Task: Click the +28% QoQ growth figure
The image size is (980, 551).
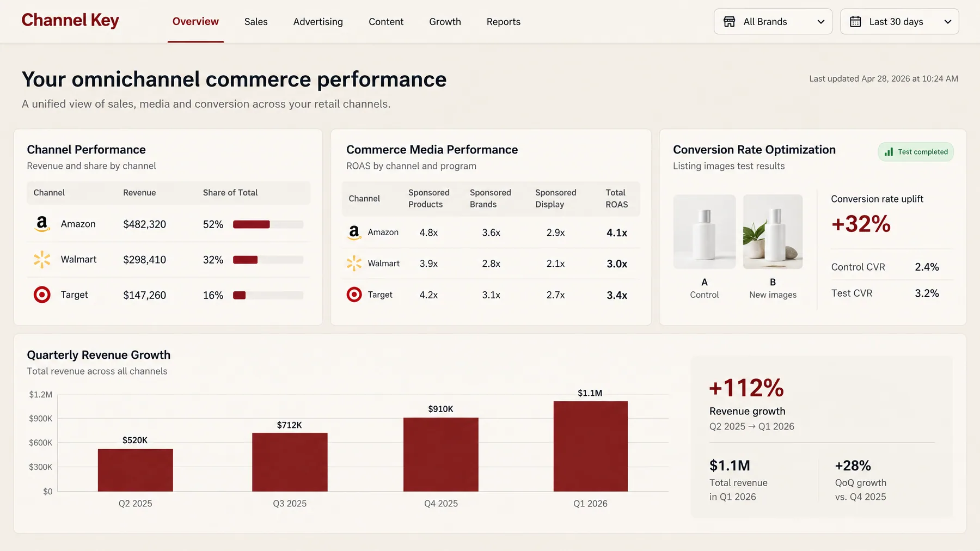Action: pyautogui.click(x=853, y=466)
